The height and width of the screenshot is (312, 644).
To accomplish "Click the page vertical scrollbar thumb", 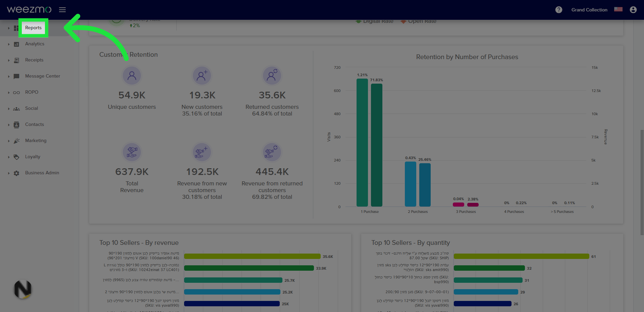I will [642, 182].
